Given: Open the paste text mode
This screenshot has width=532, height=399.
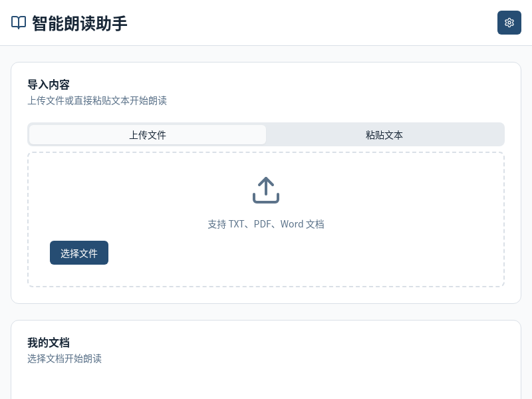Looking at the screenshot, I should pos(384,134).
